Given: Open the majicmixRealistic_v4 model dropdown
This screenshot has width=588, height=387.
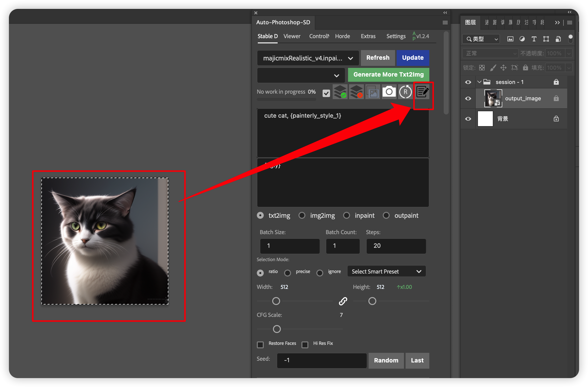Looking at the screenshot, I should 308,58.
